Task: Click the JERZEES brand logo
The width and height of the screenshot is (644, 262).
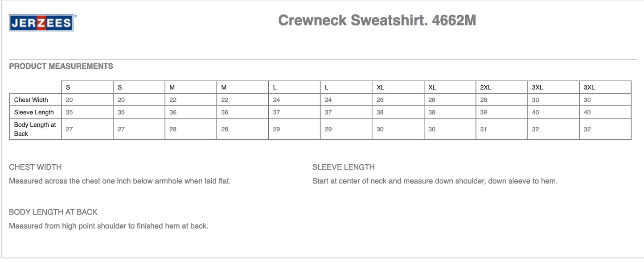Action: [x=41, y=23]
